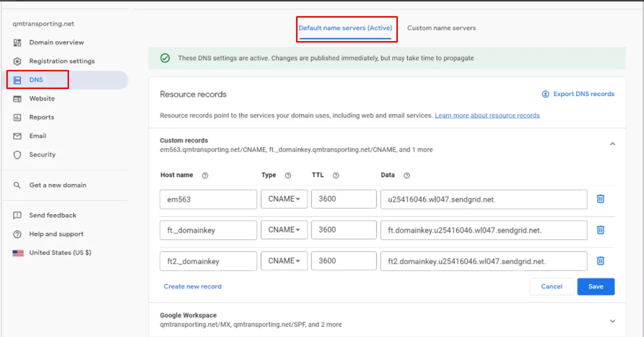Open Domain overview from the sidebar
The width and height of the screenshot is (644, 337).
click(56, 43)
